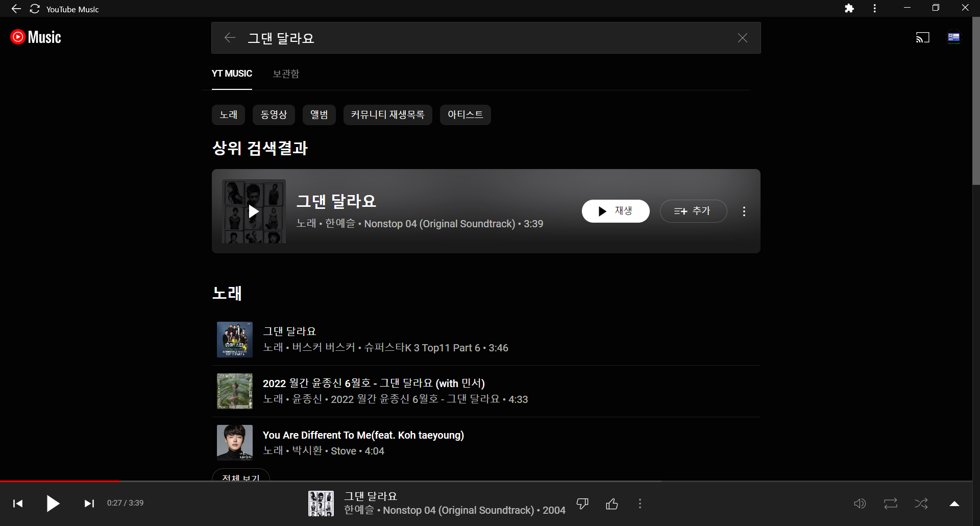Open 한예슬 artist link in the player bar

pos(359,510)
